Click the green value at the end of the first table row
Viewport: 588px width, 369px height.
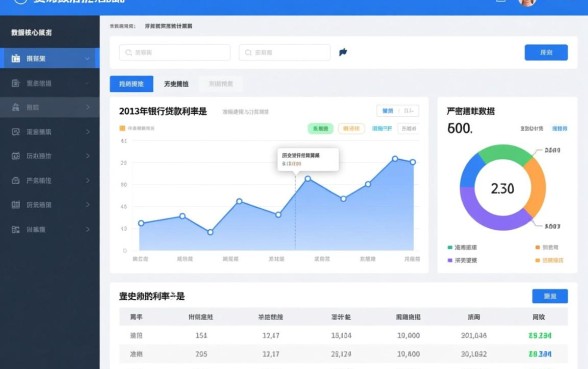pos(540,335)
